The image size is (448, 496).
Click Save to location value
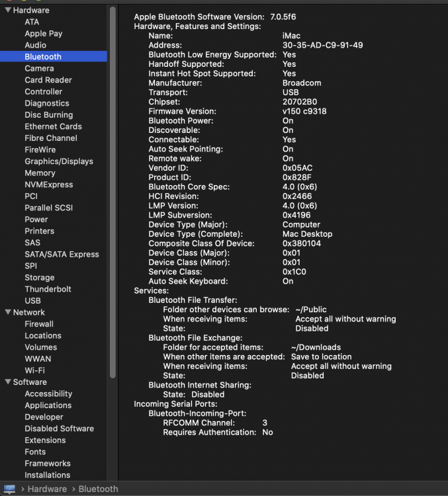(x=321, y=357)
